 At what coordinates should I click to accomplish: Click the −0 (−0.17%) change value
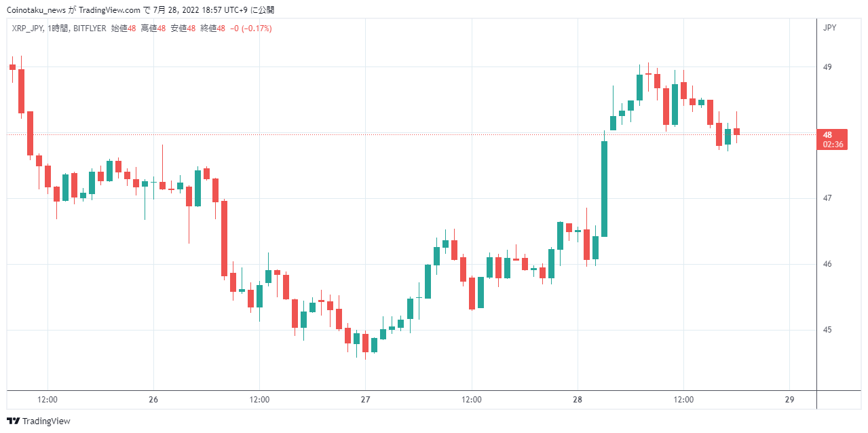pos(251,29)
